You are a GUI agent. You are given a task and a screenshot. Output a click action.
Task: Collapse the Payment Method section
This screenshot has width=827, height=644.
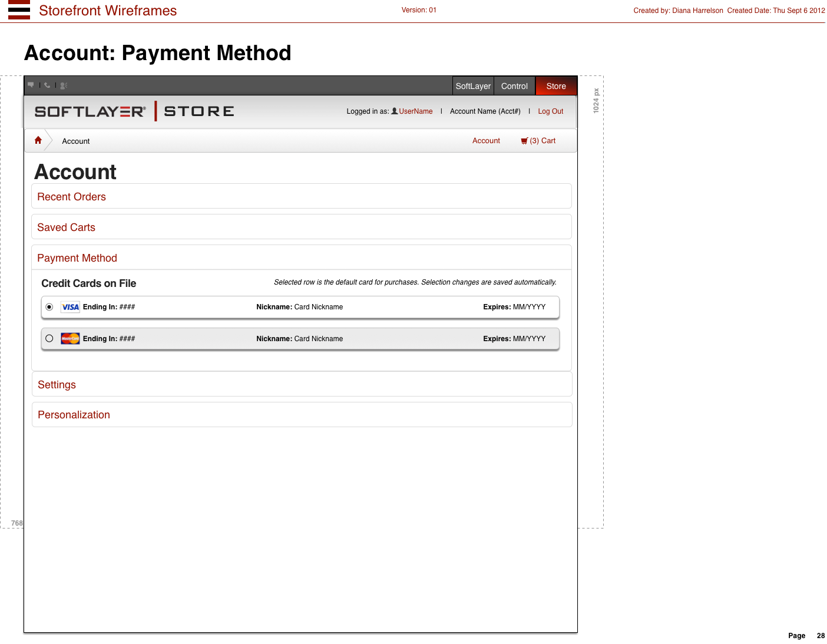pos(302,257)
